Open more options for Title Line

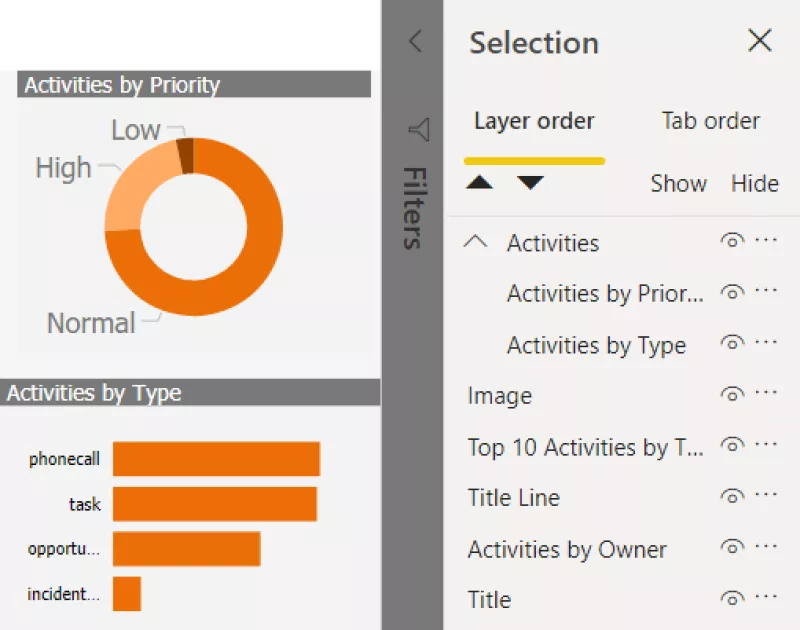pyautogui.click(x=766, y=496)
